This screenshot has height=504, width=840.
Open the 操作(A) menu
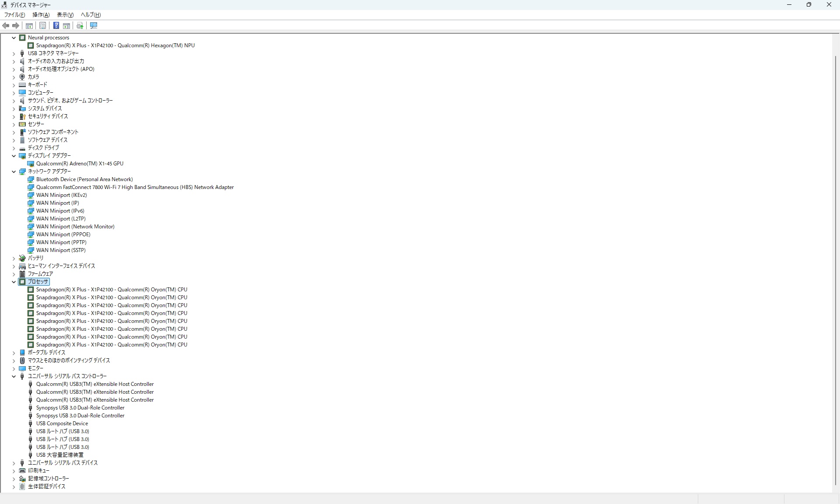coord(41,15)
